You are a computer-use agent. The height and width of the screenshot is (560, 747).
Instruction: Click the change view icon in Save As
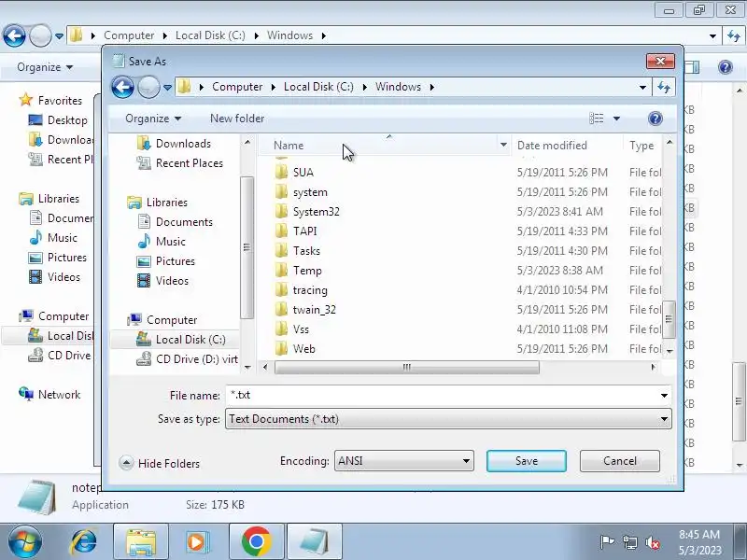point(596,119)
